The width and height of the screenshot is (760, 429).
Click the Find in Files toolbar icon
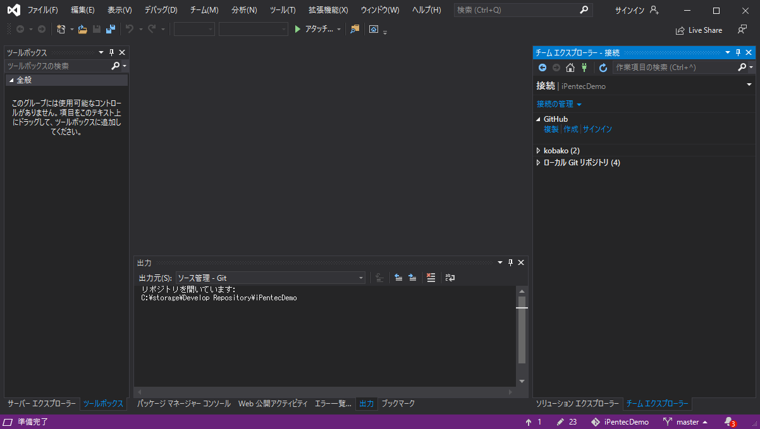355,29
